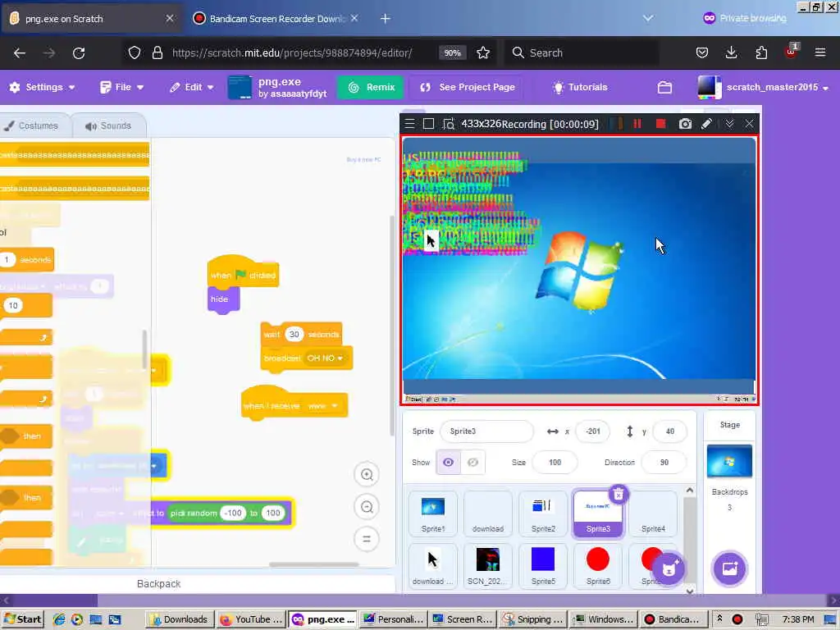Click Bandicam find window magnifier icon
Viewport: 840px width, 630px height.
click(x=449, y=125)
